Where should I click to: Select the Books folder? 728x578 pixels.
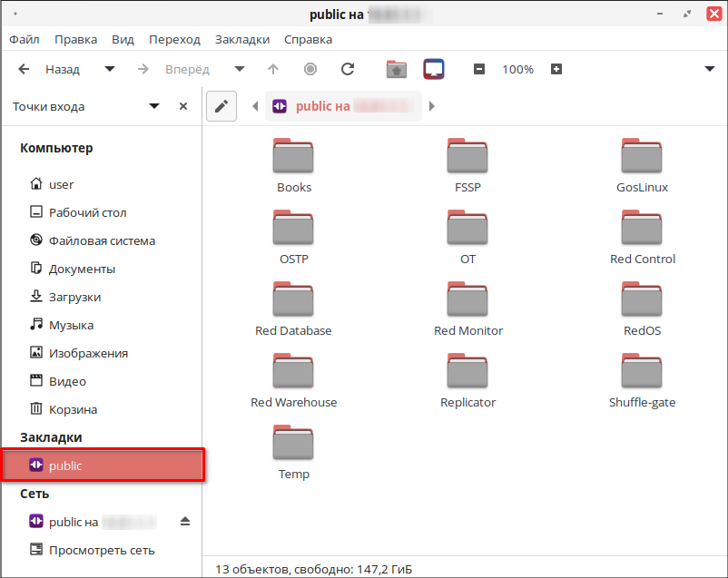(x=294, y=166)
